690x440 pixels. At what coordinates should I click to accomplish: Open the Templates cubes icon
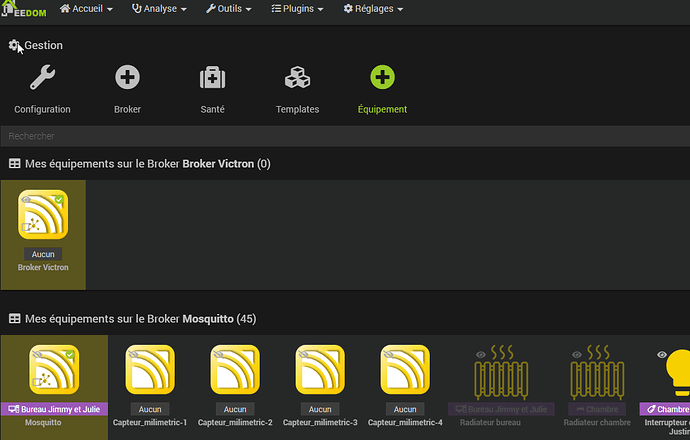coord(297,77)
